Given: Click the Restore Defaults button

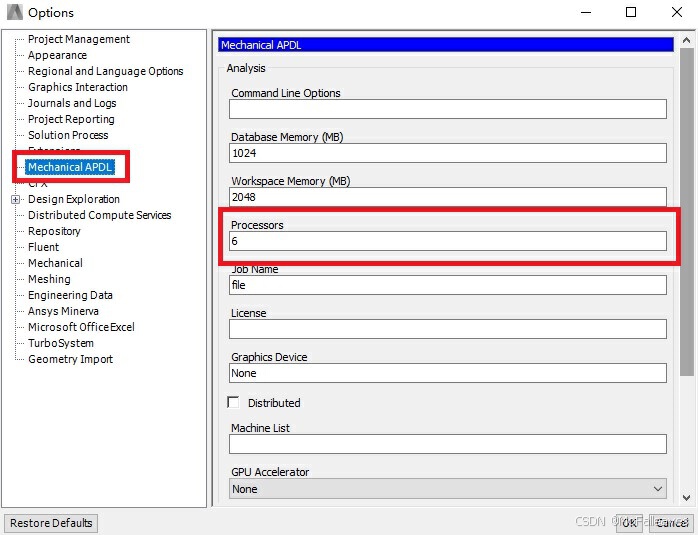Looking at the screenshot, I should click(x=51, y=523).
